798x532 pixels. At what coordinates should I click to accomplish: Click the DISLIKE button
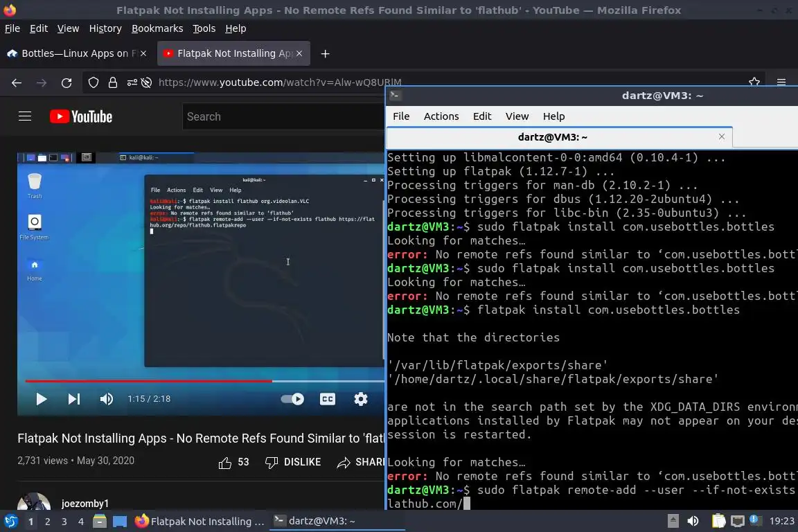293,462
